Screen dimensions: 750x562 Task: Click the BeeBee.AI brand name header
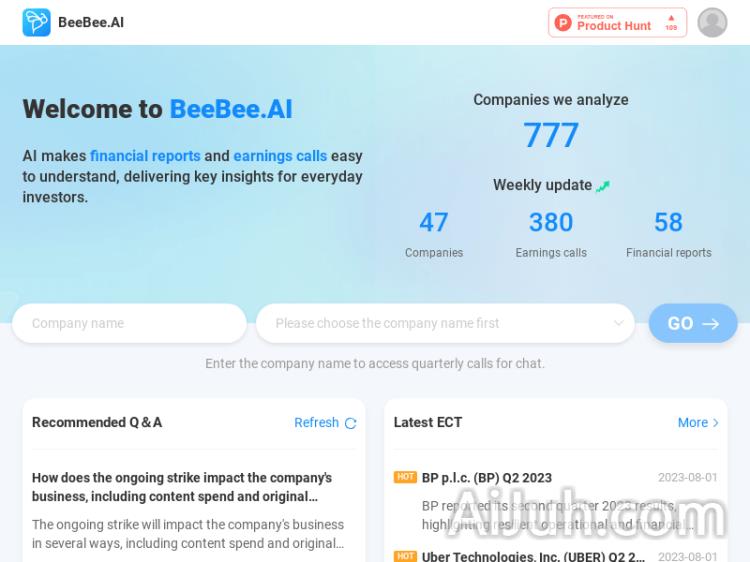tap(91, 22)
